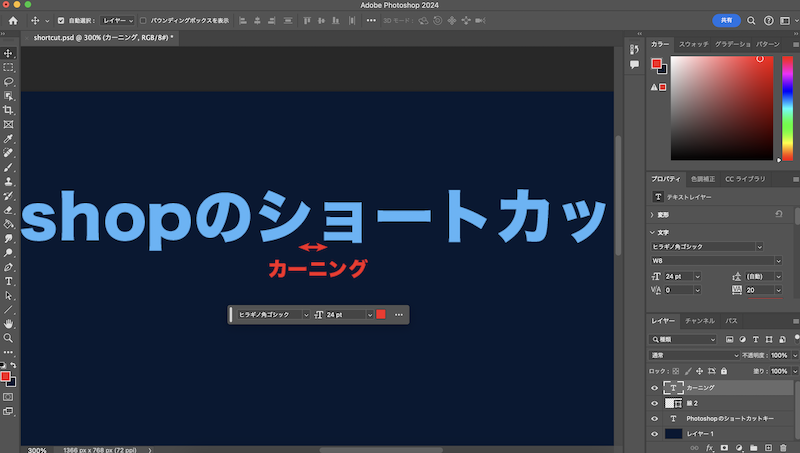Select the Eraser tool
800x453 pixels.
click(x=8, y=210)
